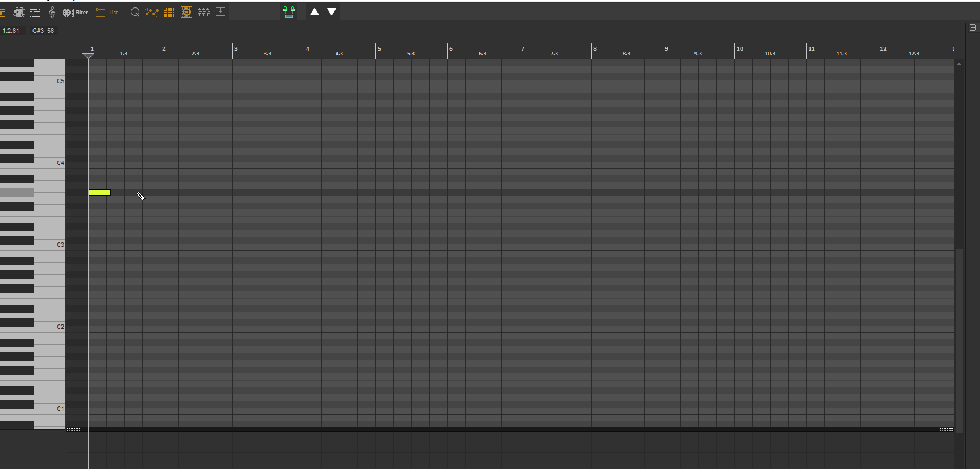Switch to the drum editor icon

[x=19, y=12]
